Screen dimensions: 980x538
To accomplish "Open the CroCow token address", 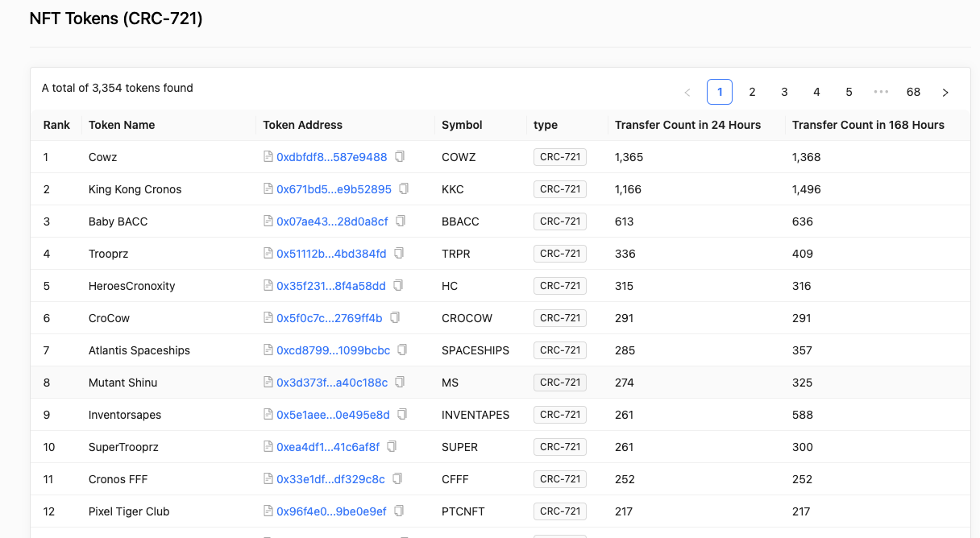I will click(x=329, y=318).
